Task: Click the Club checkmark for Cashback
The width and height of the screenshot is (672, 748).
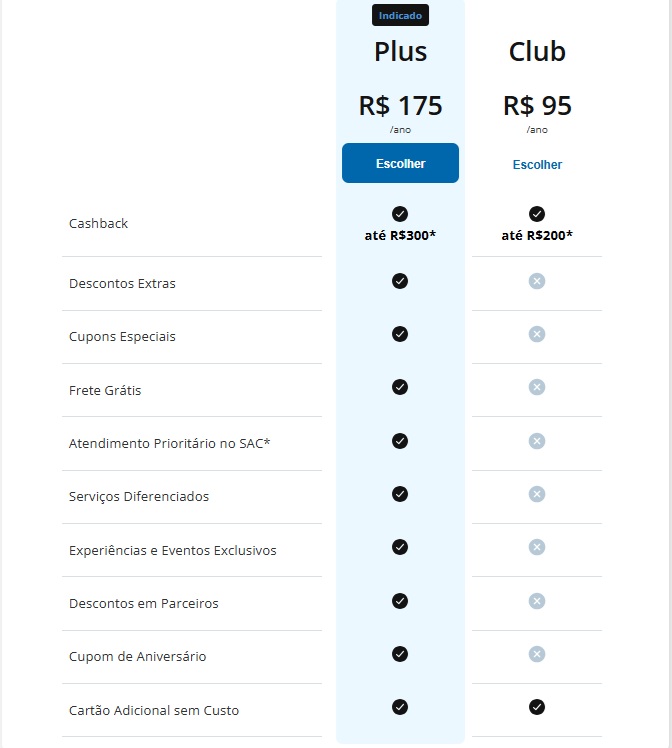Action: [x=537, y=214]
